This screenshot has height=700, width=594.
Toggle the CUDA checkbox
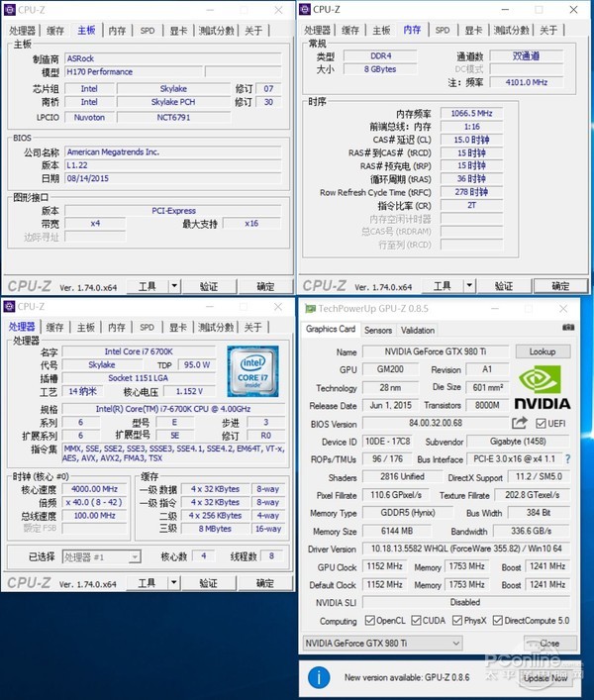[416, 621]
